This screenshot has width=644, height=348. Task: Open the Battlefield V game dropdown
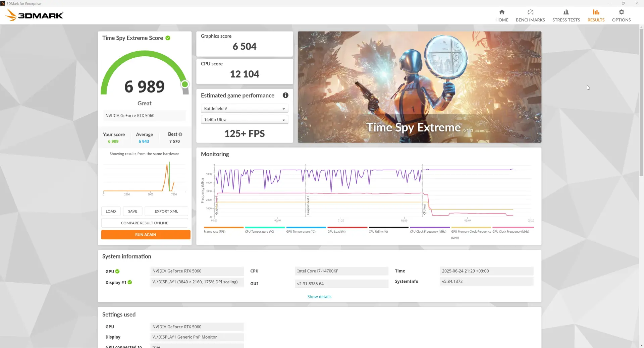(x=245, y=109)
